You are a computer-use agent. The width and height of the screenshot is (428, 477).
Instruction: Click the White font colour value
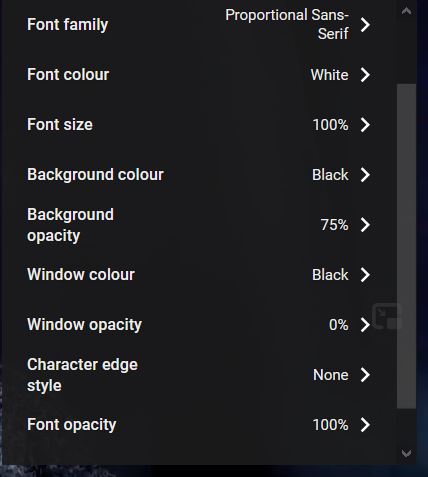click(329, 75)
